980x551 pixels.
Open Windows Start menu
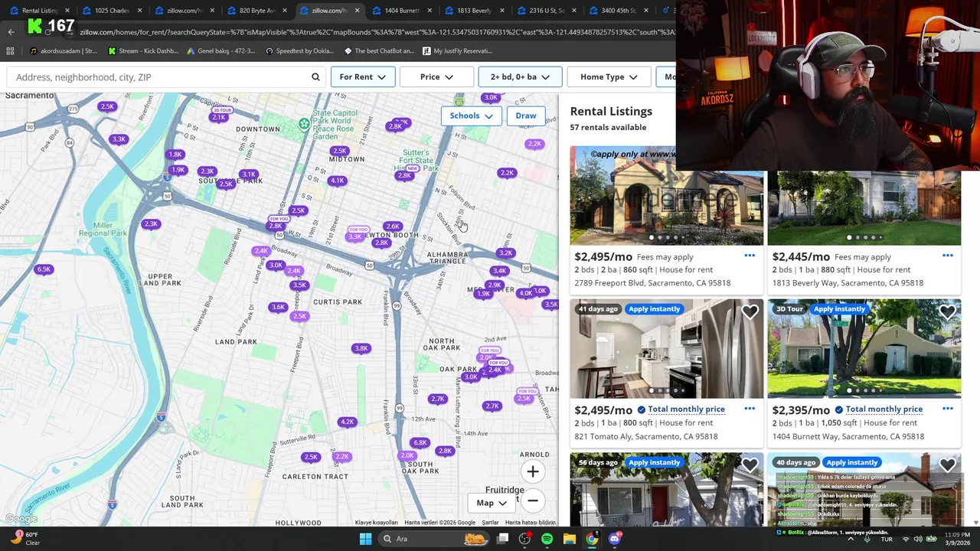pyautogui.click(x=365, y=539)
